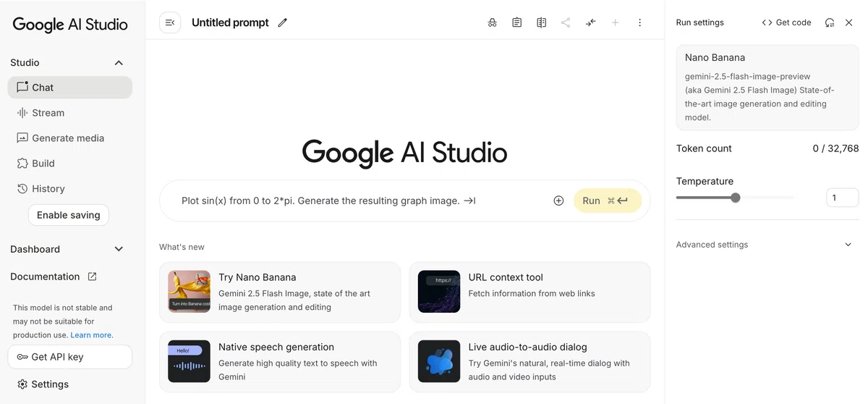Click the Google AI Studio sidebar logo
Screen dimensions: 868x404
[70, 24]
